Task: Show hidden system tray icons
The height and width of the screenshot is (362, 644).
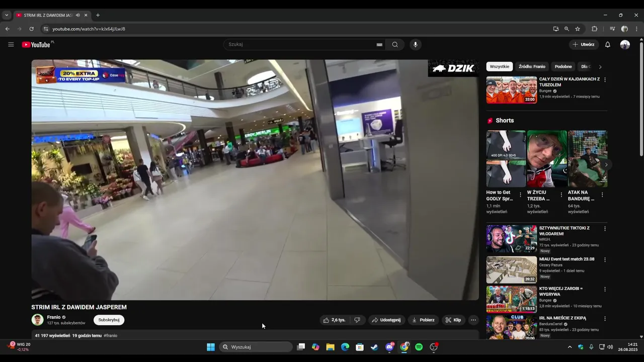Action: 570,347
